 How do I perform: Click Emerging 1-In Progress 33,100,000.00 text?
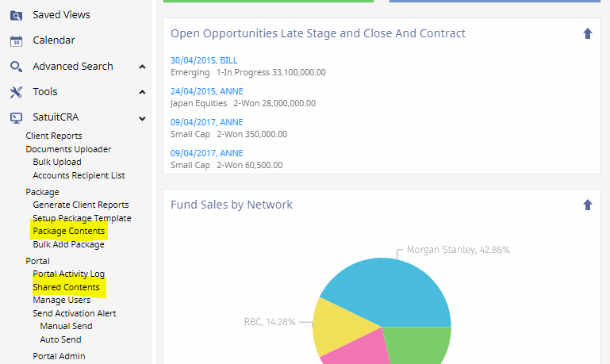click(248, 73)
